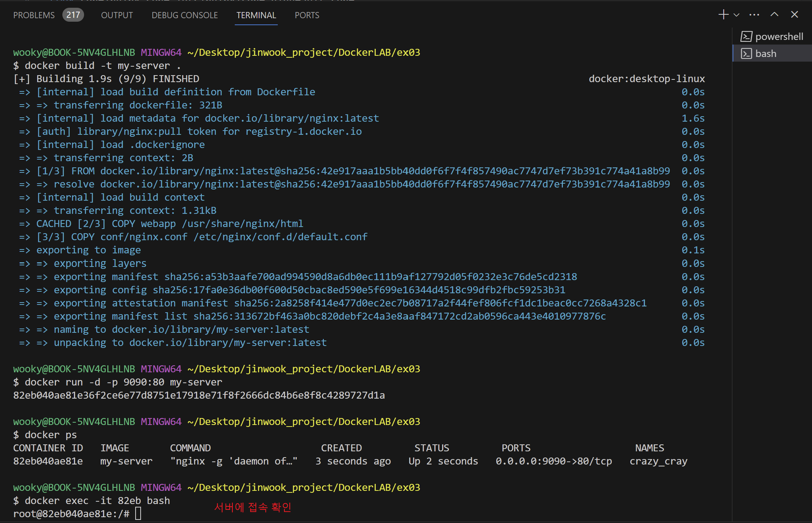Switch to the bash terminal session

[766, 53]
